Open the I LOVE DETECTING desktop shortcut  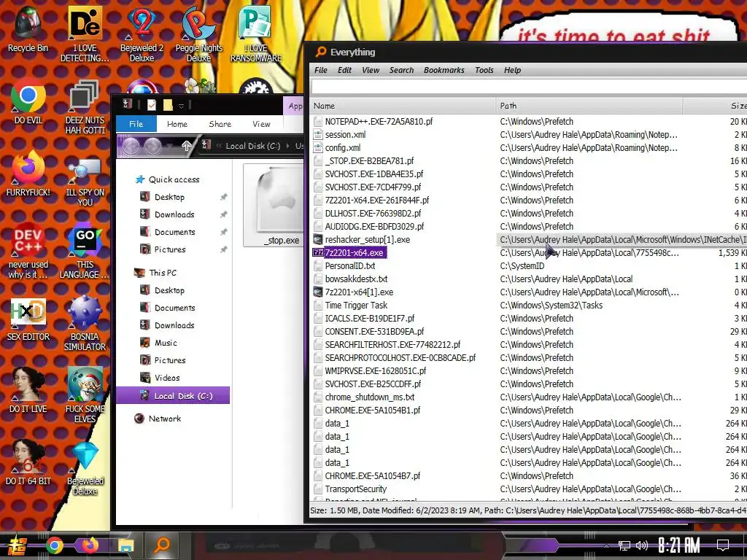coord(85,34)
